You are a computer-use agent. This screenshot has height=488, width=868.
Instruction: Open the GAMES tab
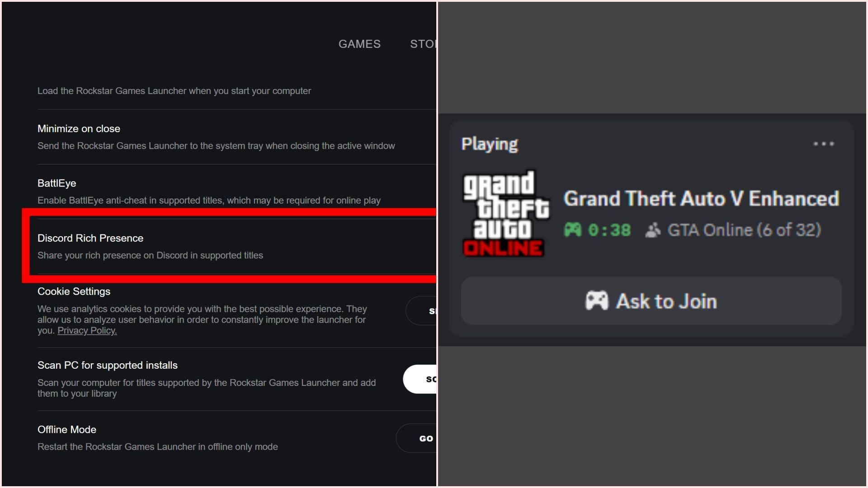(359, 44)
